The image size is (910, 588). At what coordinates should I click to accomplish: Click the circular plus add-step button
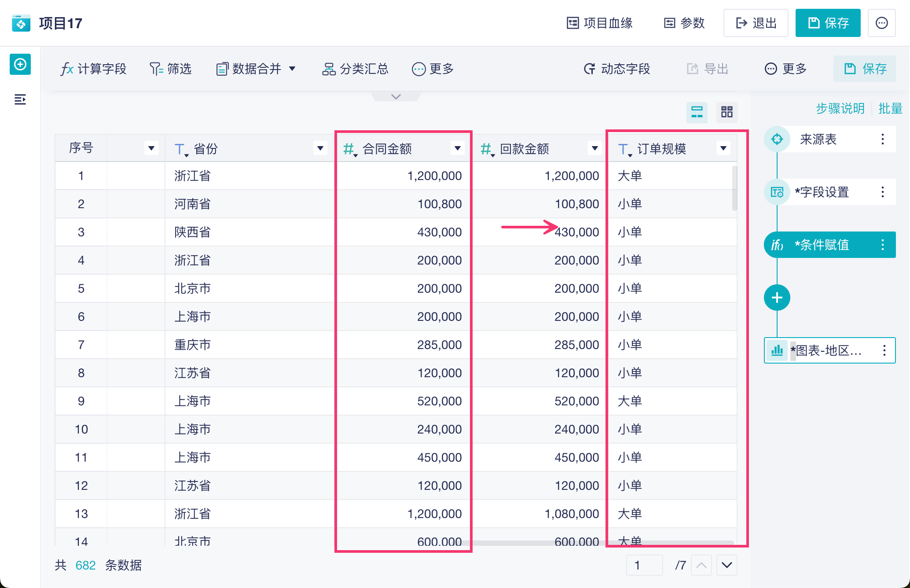tap(777, 298)
